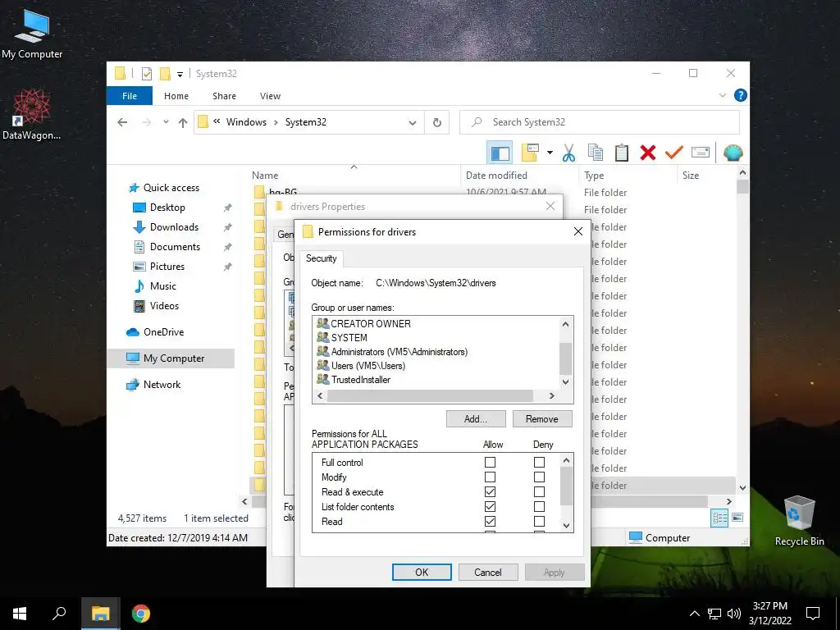Click scroll-down arrow in group names list
840x630 pixels.
[x=566, y=382]
